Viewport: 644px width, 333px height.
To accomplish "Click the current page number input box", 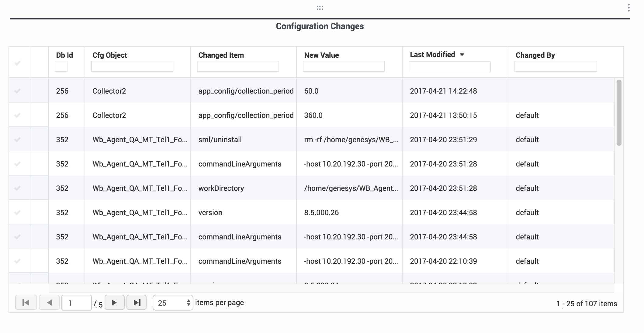I will 76,303.
